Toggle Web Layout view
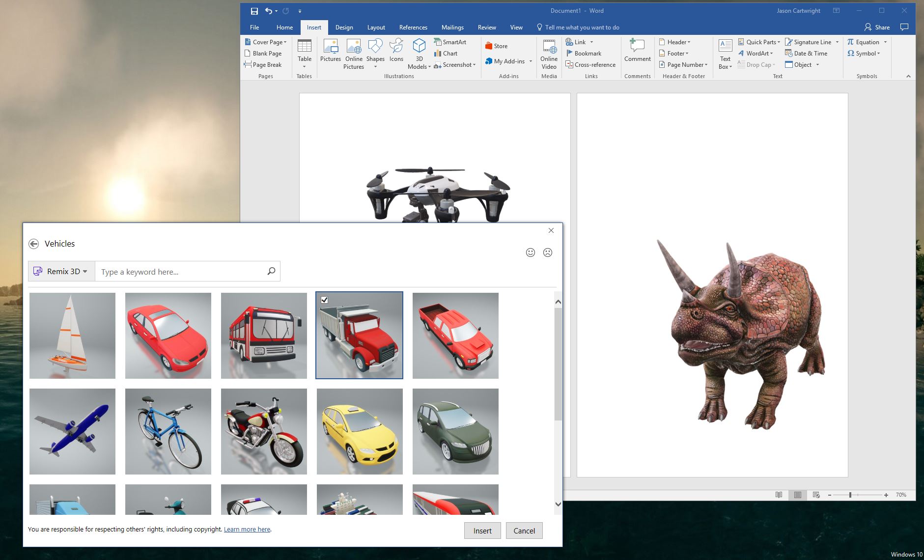The width and height of the screenshot is (924, 560). click(x=816, y=495)
